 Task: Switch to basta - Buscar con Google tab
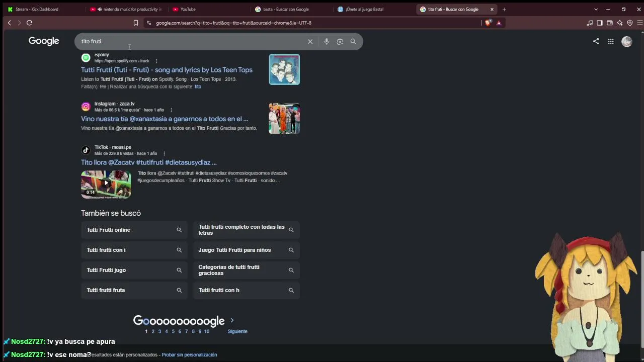(x=289, y=9)
